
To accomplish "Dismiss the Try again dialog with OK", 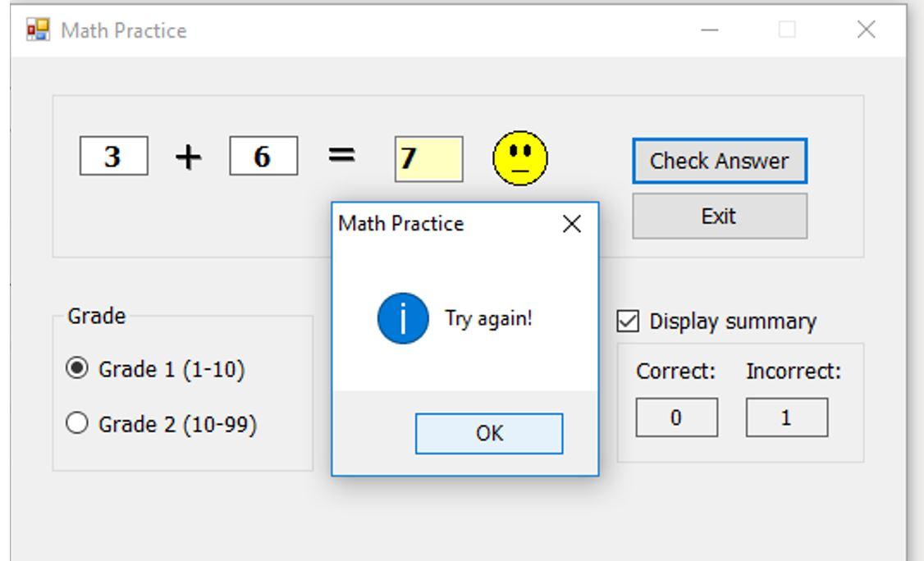I will 489,433.
